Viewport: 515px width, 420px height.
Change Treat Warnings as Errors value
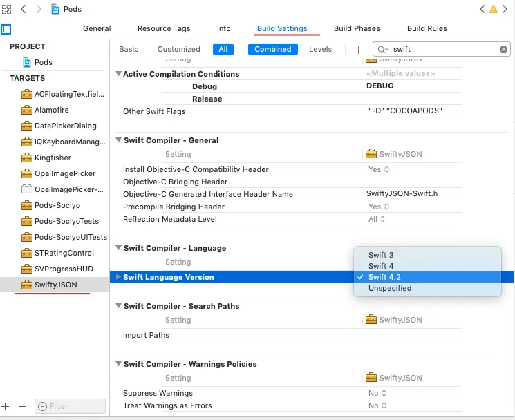click(x=377, y=405)
